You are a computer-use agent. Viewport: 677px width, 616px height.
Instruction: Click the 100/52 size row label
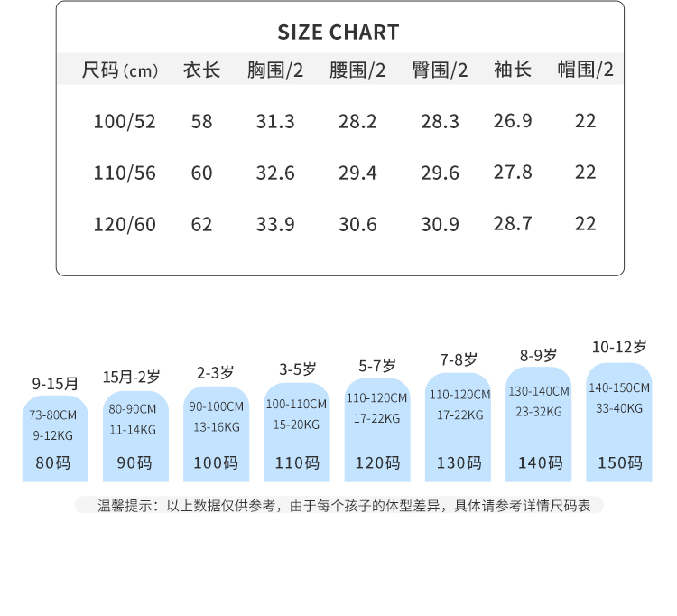[x=125, y=121]
